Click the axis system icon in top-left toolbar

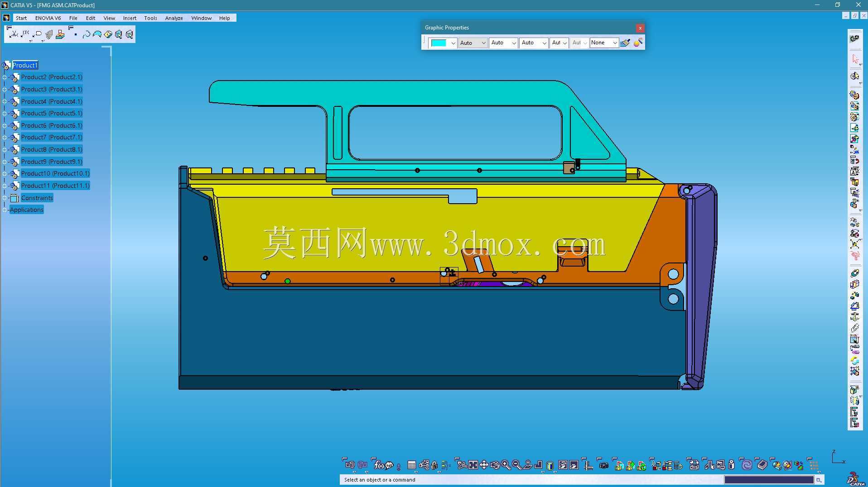[14, 34]
